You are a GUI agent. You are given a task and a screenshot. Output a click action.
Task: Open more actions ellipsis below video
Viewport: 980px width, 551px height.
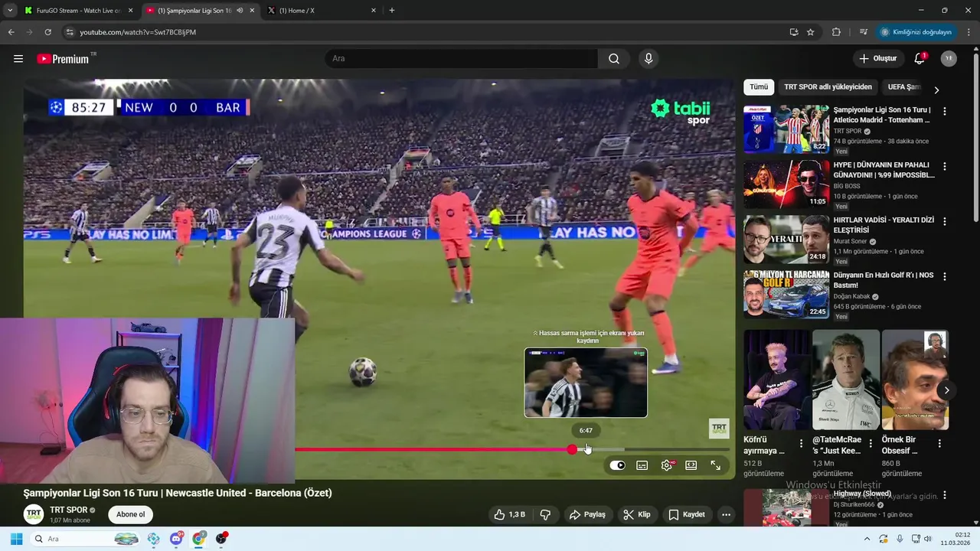pos(726,514)
